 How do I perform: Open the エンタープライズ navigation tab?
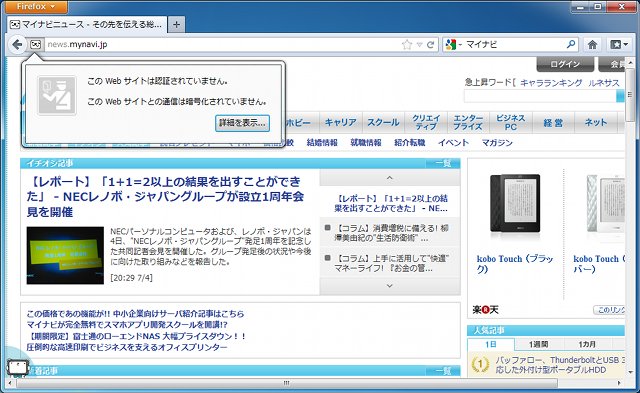468,122
